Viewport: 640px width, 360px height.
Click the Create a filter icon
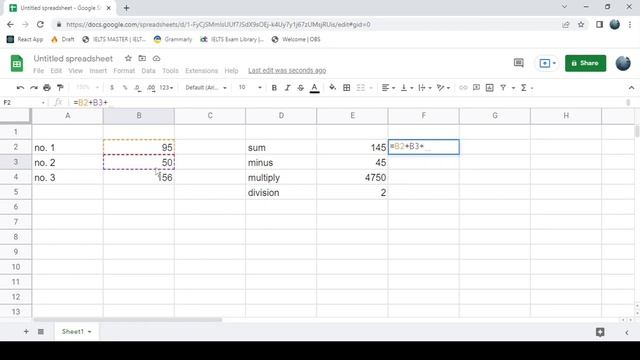tap(503, 88)
